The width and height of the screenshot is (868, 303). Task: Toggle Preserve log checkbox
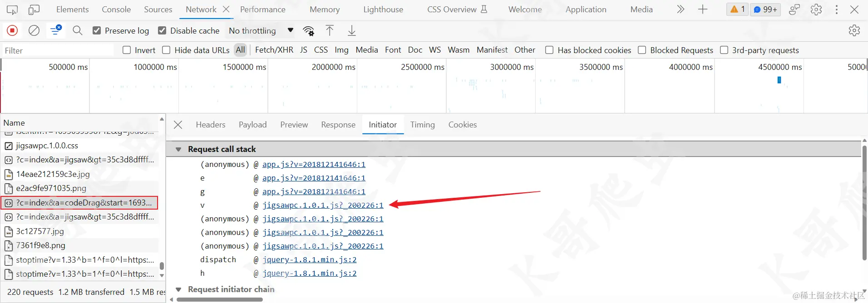pyautogui.click(x=97, y=30)
